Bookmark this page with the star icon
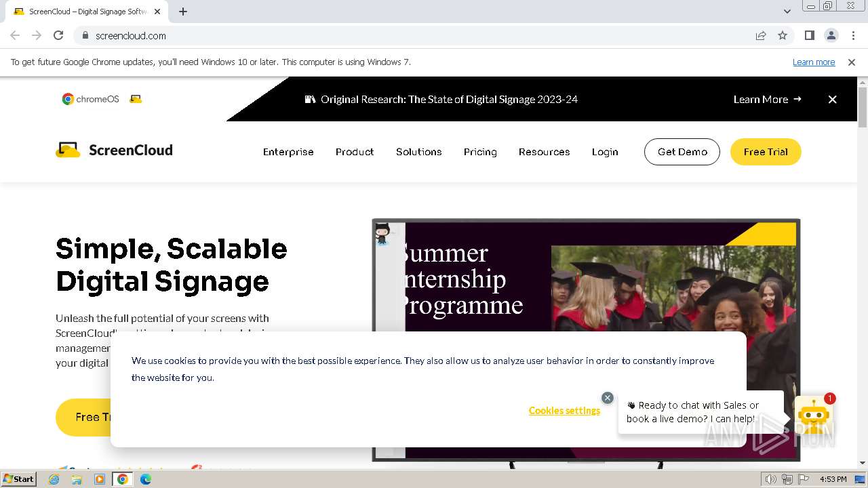This screenshot has height=488, width=868. point(783,35)
